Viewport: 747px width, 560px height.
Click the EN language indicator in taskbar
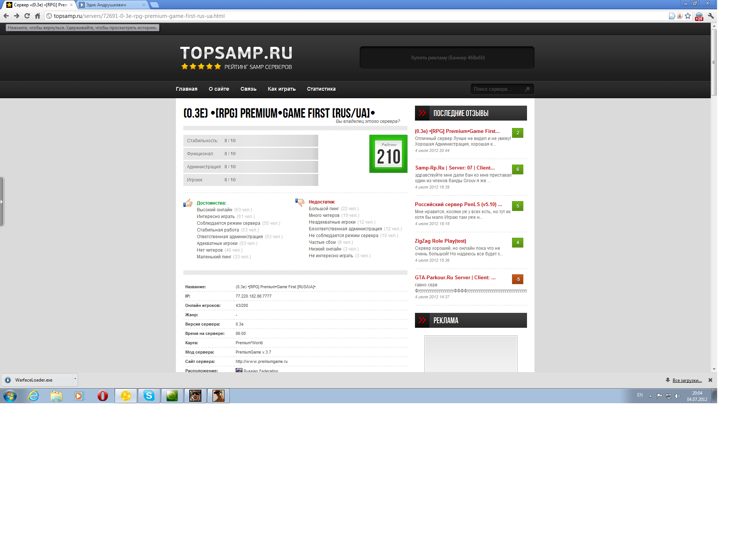[640, 395]
